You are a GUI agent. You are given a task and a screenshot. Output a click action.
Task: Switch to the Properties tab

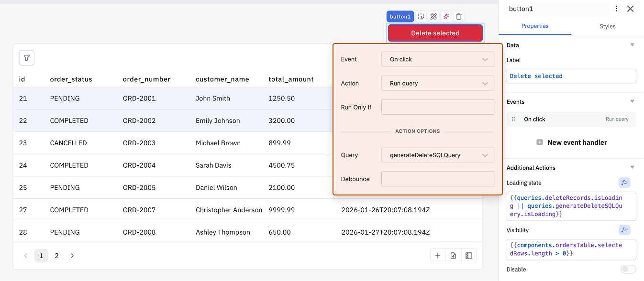pos(535,26)
